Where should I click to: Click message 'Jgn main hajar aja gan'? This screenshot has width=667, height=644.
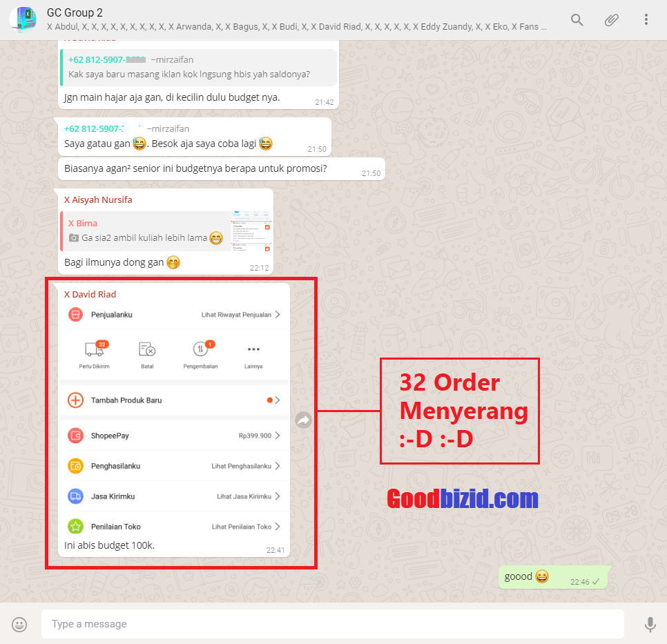coord(172,97)
